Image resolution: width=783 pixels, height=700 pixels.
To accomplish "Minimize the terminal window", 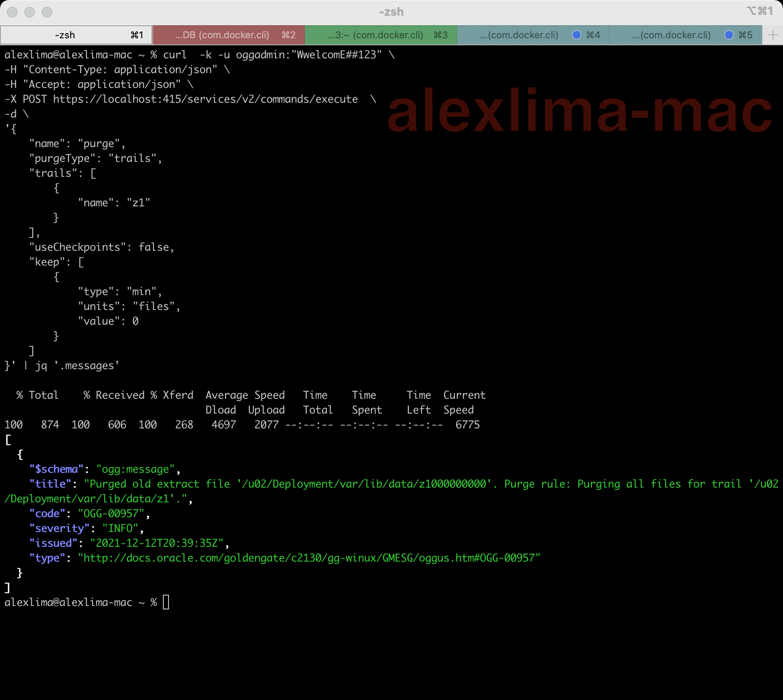I will pyautogui.click(x=30, y=12).
